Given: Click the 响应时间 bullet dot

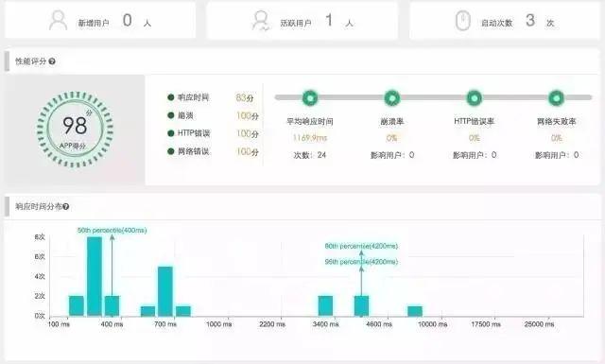Looking at the screenshot, I should pyautogui.click(x=170, y=97).
